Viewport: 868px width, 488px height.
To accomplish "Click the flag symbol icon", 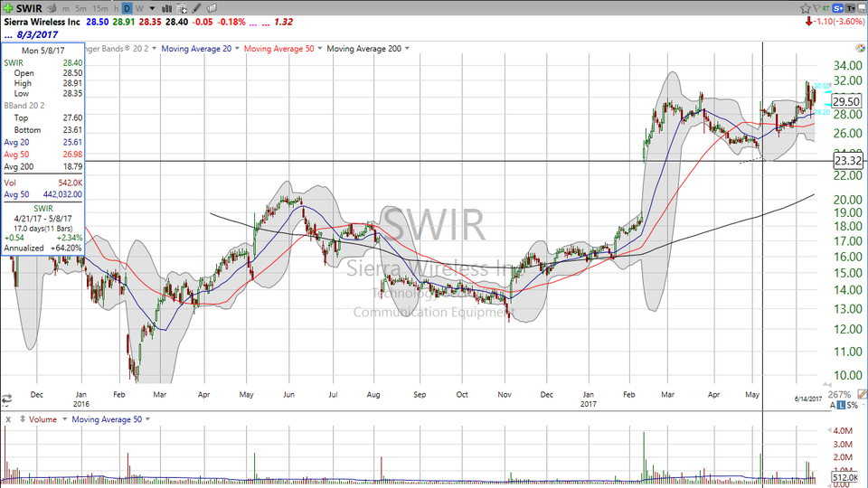I will pyautogui.click(x=816, y=8).
